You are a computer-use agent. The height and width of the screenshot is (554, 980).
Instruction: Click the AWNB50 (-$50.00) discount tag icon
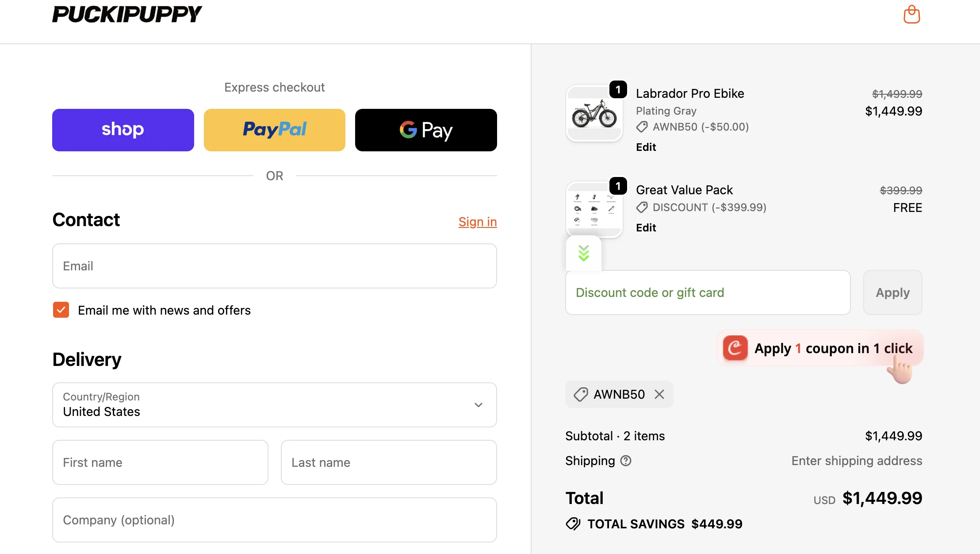(x=642, y=127)
